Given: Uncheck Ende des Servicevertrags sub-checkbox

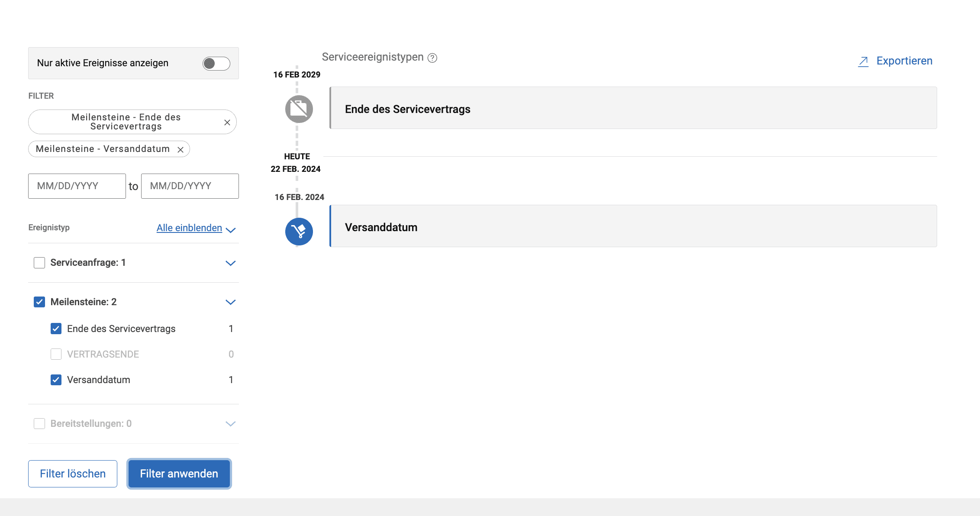Looking at the screenshot, I should [56, 329].
